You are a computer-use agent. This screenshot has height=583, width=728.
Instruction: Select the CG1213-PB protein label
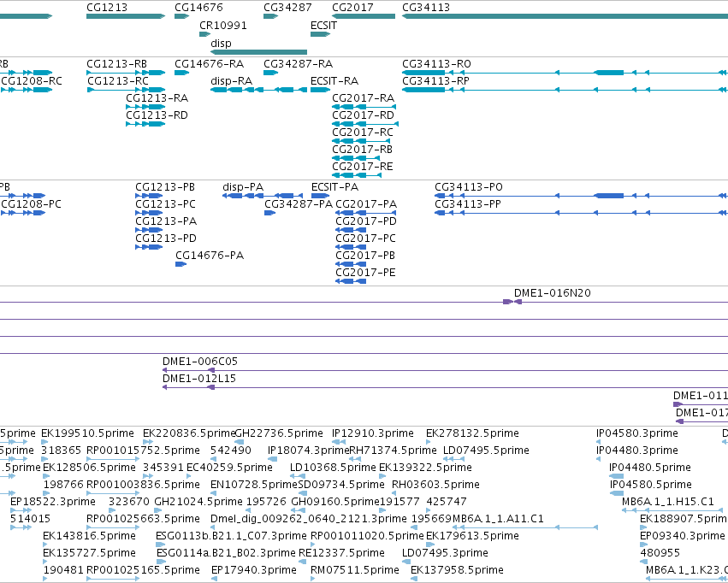pos(165,187)
